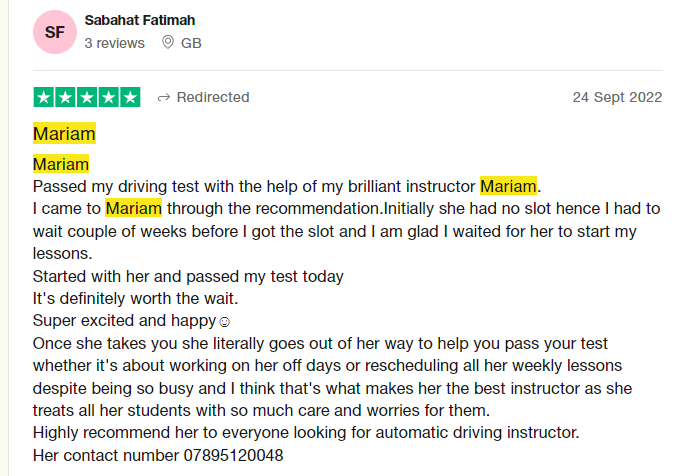Click highlighted Mariam after 'brilliant instructor'
Viewport: 675px width, 476px height.
click(508, 186)
